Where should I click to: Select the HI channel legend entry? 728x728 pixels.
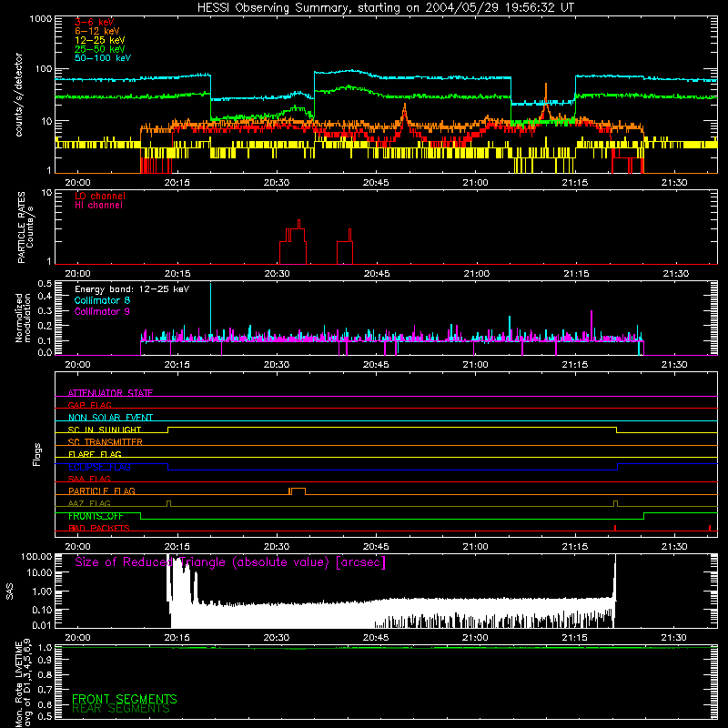pos(98,206)
